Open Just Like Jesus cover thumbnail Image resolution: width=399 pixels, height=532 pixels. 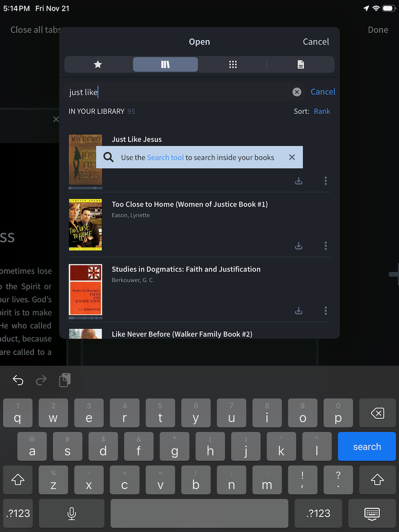85,160
